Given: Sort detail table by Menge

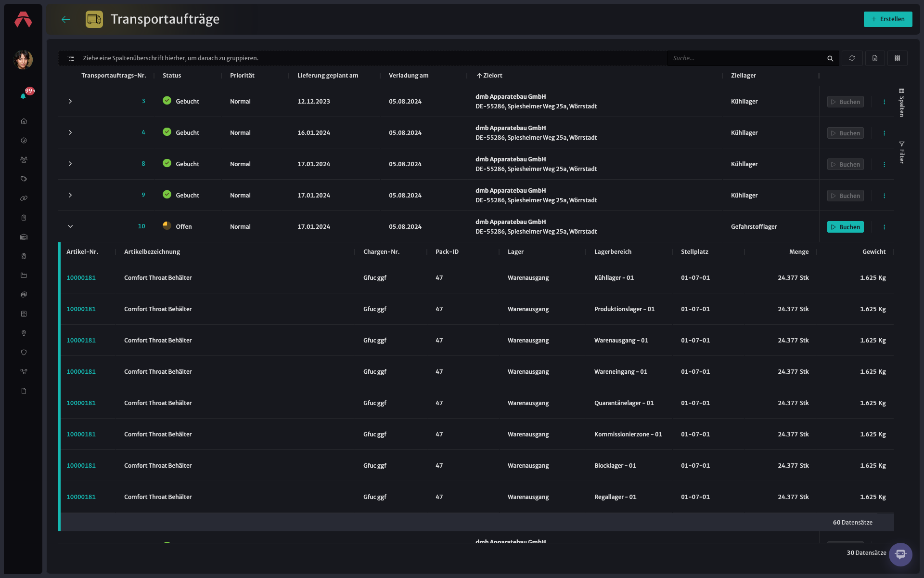Looking at the screenshot, I should click(x=799, y=252).
